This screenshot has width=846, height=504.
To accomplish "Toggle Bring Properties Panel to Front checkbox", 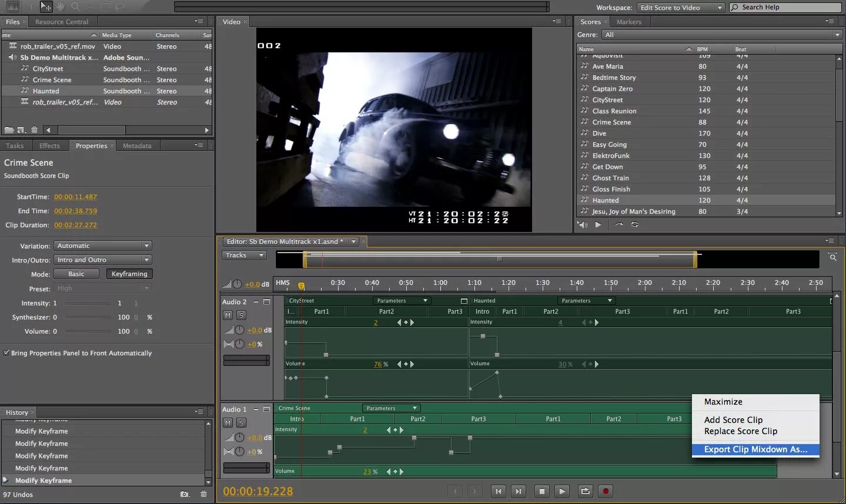I will (6, 353).
